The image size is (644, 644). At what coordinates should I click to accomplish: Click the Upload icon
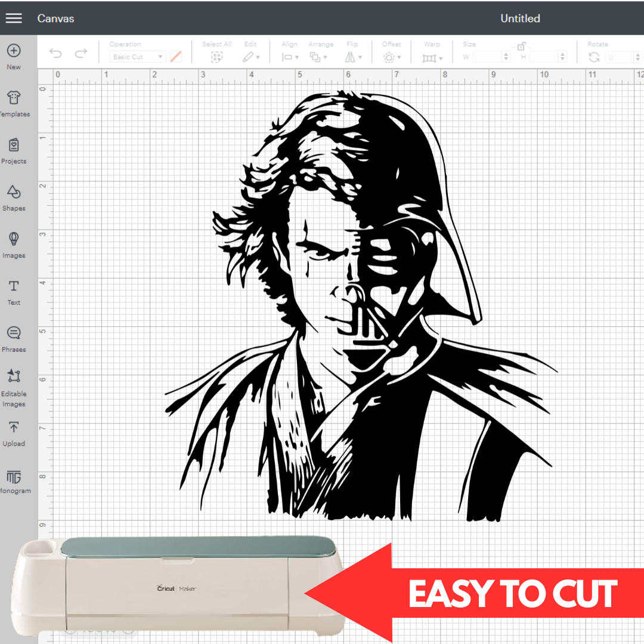pyautogui.click(x=14, y=427)
